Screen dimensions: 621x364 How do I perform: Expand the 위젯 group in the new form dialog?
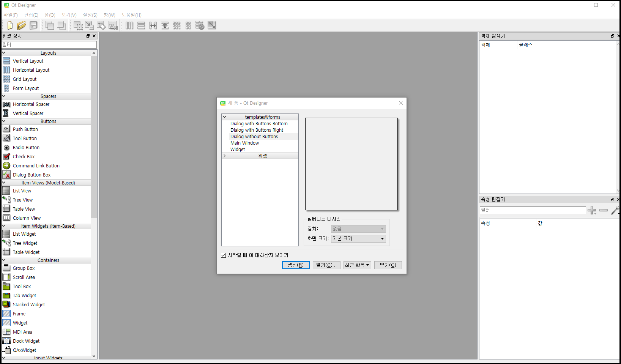[x=224, y=156]
